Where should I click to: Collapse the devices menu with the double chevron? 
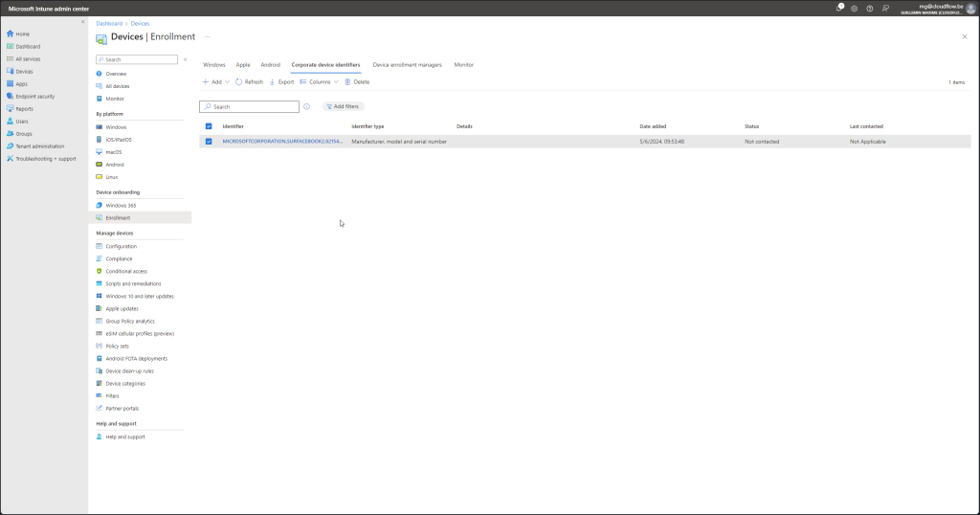tap(185, 59)
